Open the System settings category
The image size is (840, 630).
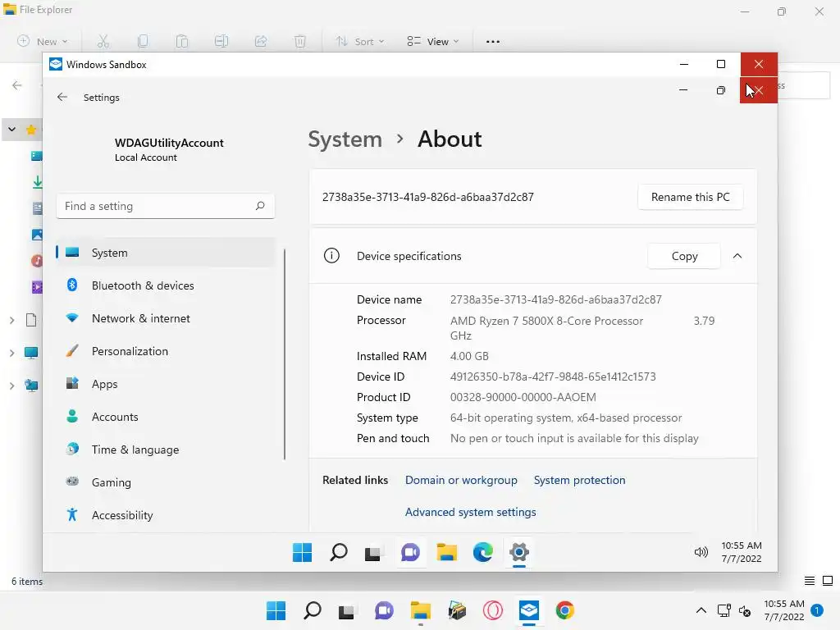point(166,253)
